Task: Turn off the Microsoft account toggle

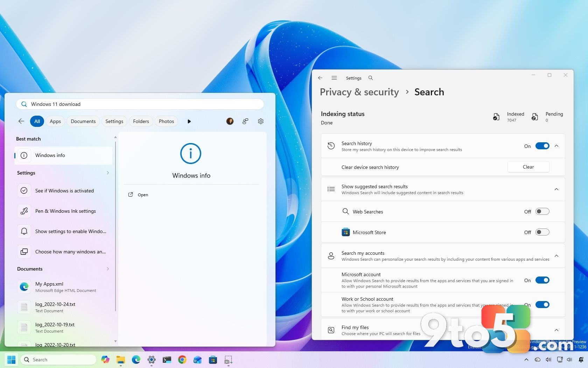Action: [542, 280]
